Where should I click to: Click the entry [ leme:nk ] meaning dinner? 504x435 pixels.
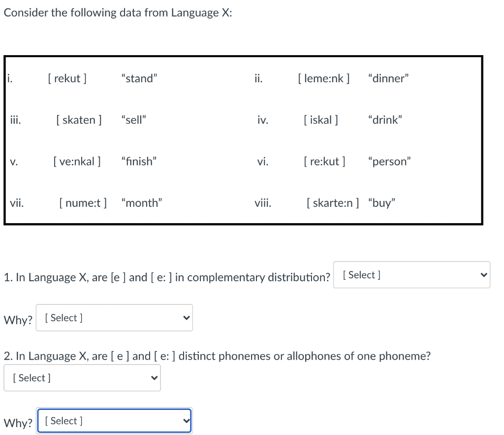(324, 78)
